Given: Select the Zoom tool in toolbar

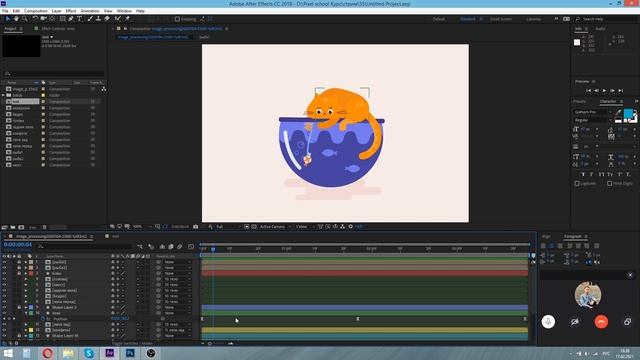Looking at the screenshot, I should [24, 19].
